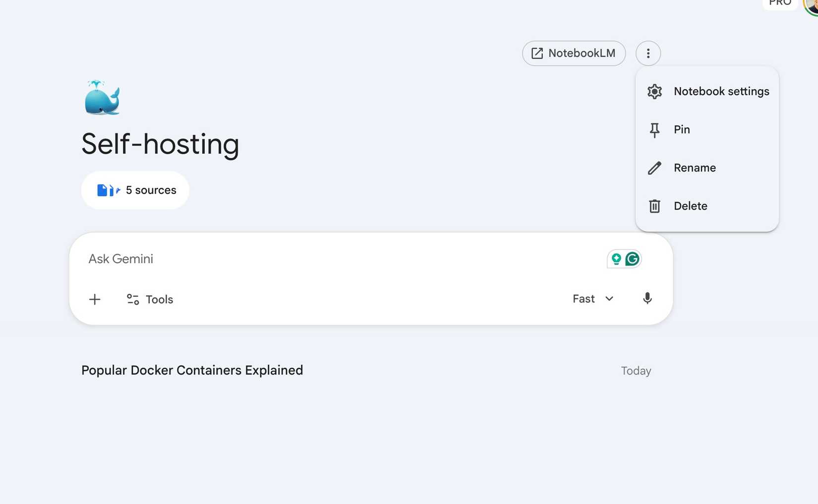Click the whale emoji notebook icon

click(x=102, y=98)
